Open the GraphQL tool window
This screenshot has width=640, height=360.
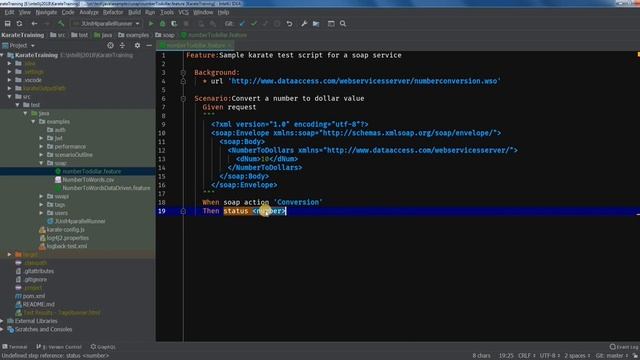[x=103, y=347]
